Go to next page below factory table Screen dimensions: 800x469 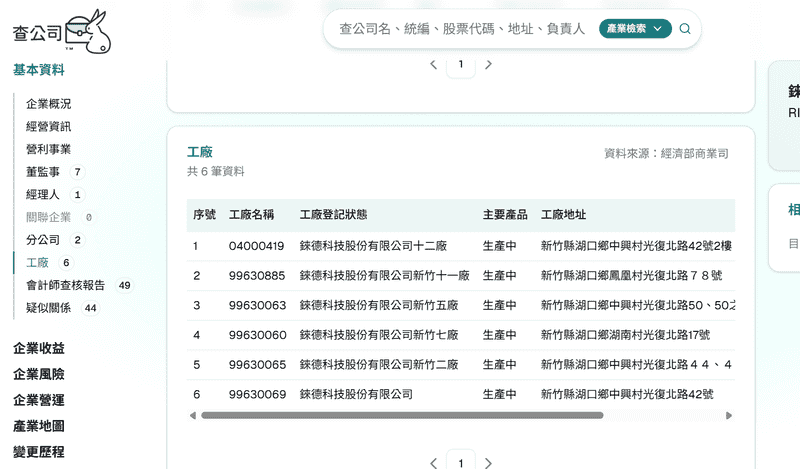tap(488, 463)
